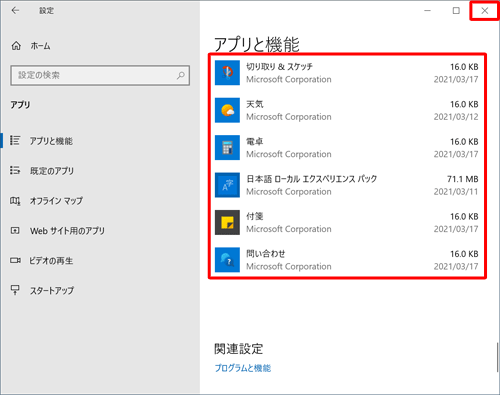The height and width of the screenshot is (395, 500).
Task: Click the オフライン マップ map icon
Action: click(15, 201)
